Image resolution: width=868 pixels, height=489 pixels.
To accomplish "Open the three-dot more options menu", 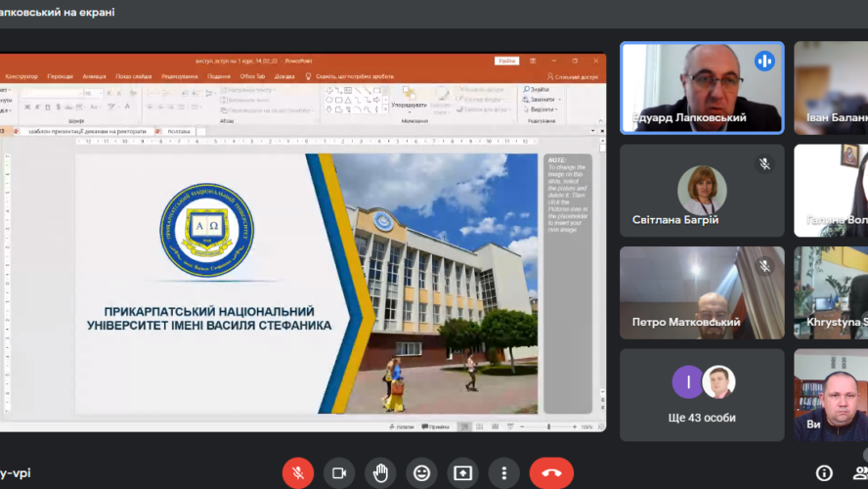I will pyautogui.click(x=503, y=472).
